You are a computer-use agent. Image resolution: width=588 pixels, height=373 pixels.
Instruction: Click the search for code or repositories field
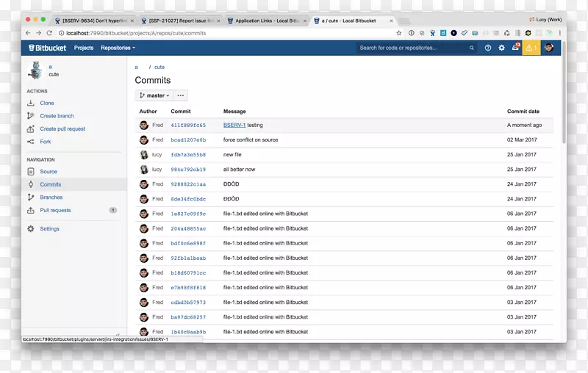point(412,48)
